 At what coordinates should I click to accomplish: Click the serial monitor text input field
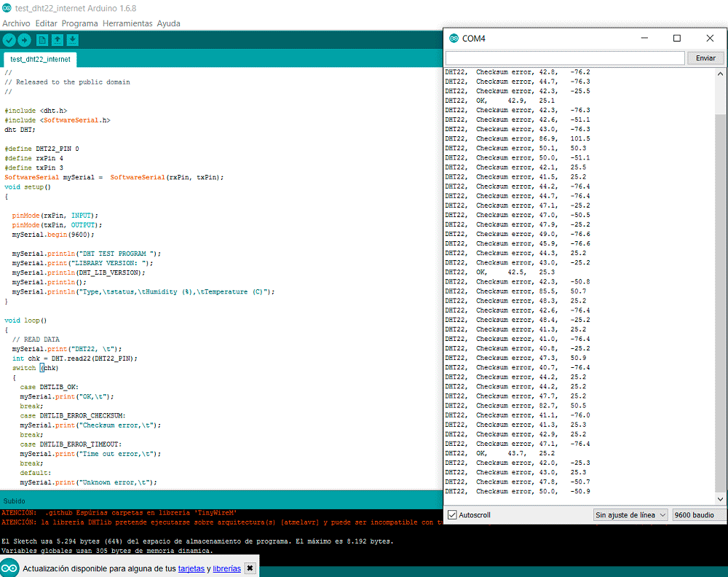point(565,58)
